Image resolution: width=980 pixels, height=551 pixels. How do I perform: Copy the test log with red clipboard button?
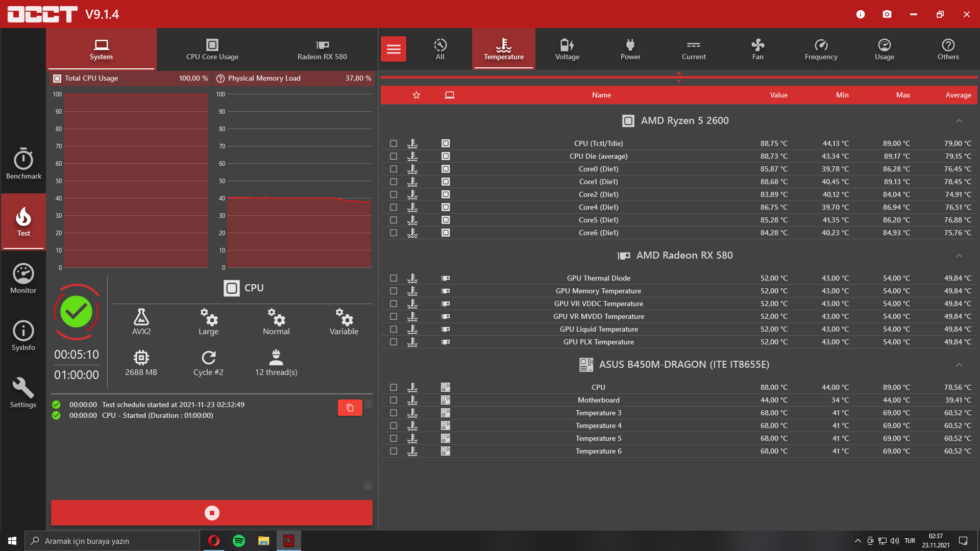350,408
